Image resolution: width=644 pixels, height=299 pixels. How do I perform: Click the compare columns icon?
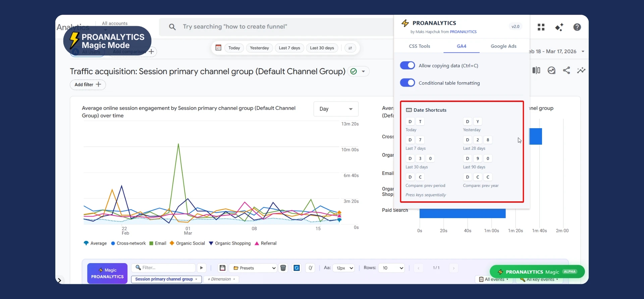pyautogui.click(x=536, y=70)
